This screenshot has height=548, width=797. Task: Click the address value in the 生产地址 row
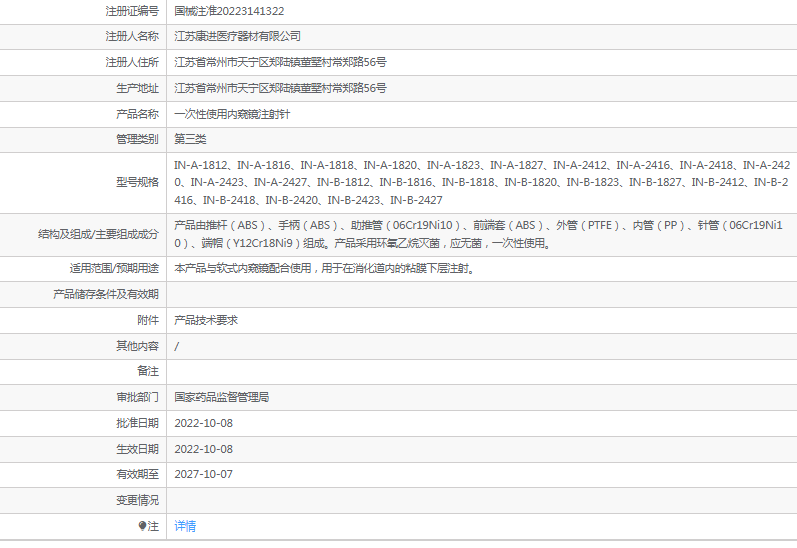(280, 88)
